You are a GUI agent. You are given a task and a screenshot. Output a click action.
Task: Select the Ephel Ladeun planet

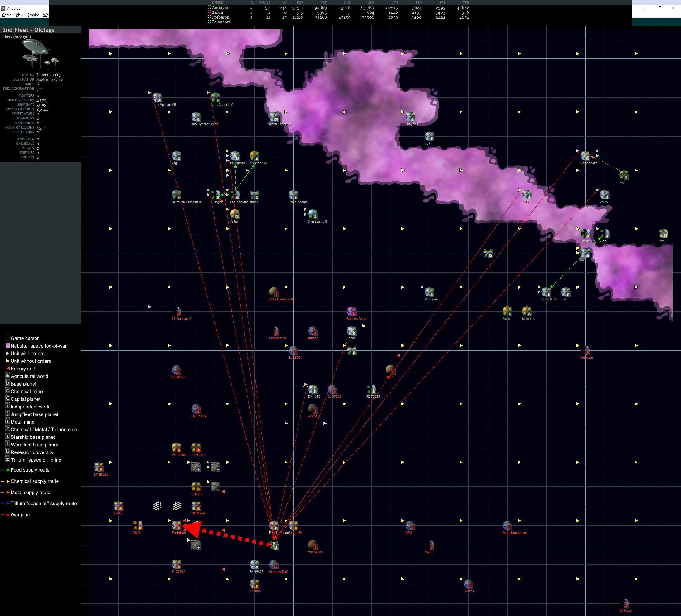pyautogui.click(x=274, y=525)
